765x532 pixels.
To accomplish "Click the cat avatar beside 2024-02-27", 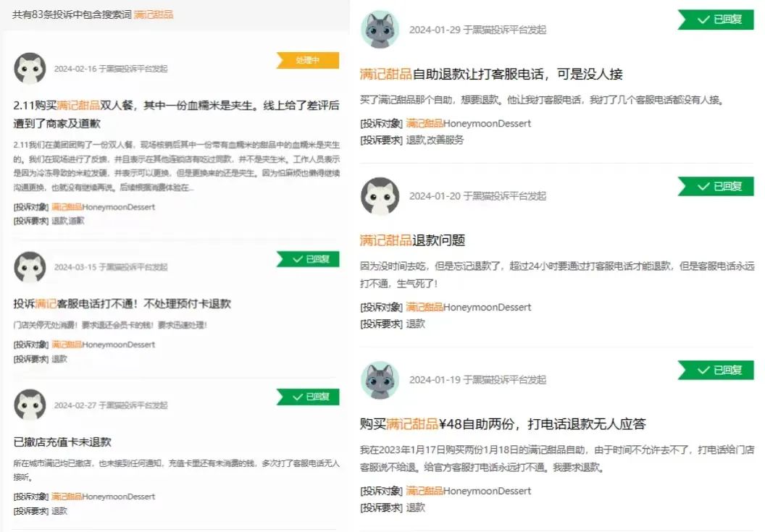I will (x=30, y=405).
